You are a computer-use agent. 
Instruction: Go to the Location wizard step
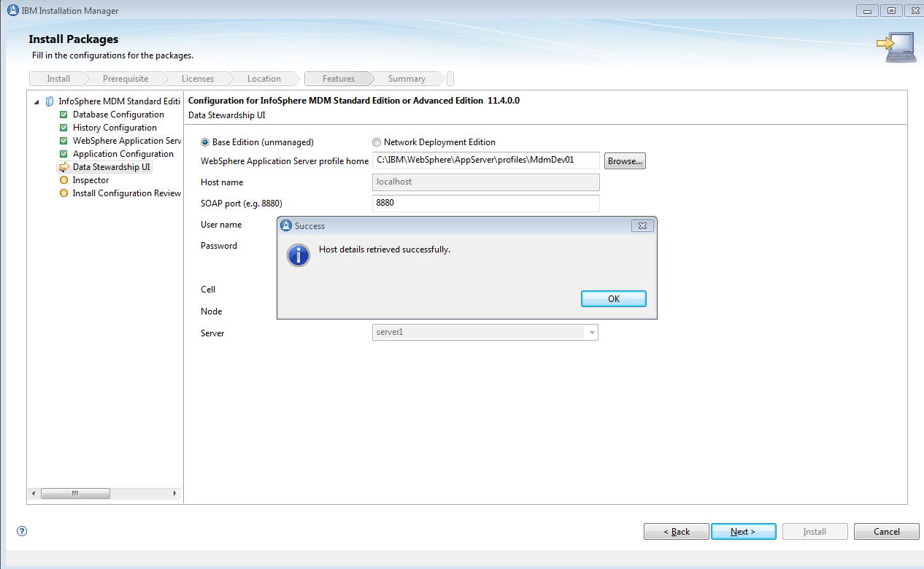click(x=264, y=79)
